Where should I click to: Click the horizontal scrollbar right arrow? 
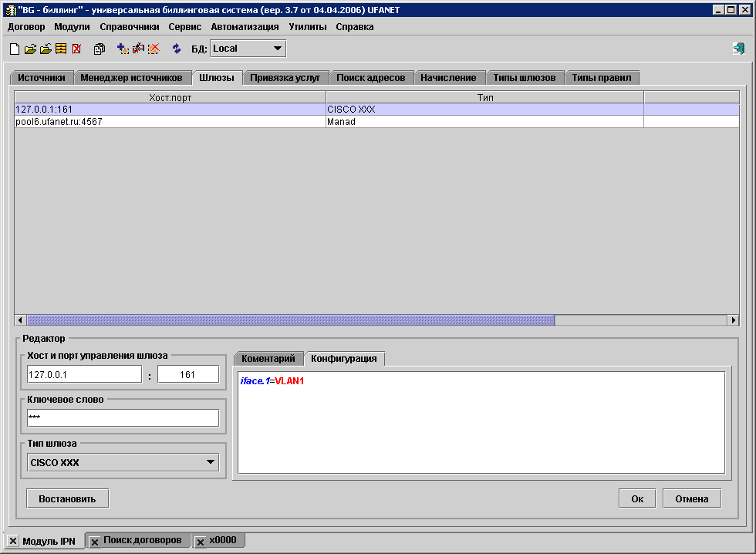coord(733,320)
